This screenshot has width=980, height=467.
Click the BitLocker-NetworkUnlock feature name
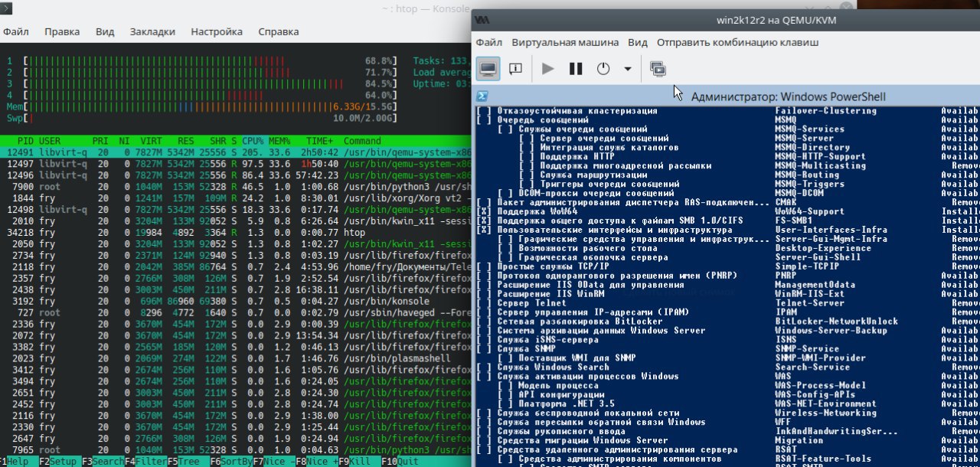[x=836, y=322]
